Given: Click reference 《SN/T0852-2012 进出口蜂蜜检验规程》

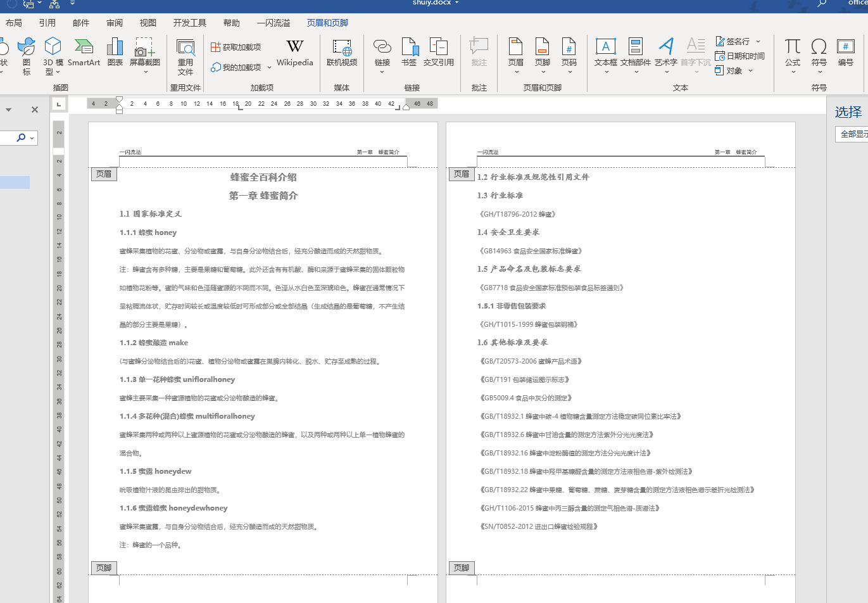Looking at the screenshot, I should [538, 526].
